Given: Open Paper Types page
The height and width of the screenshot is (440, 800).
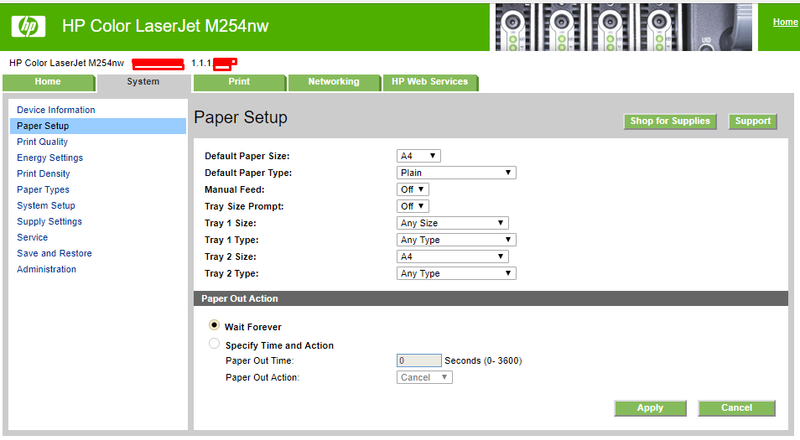Looking at the screenshot, I should [x=43, y=189].
